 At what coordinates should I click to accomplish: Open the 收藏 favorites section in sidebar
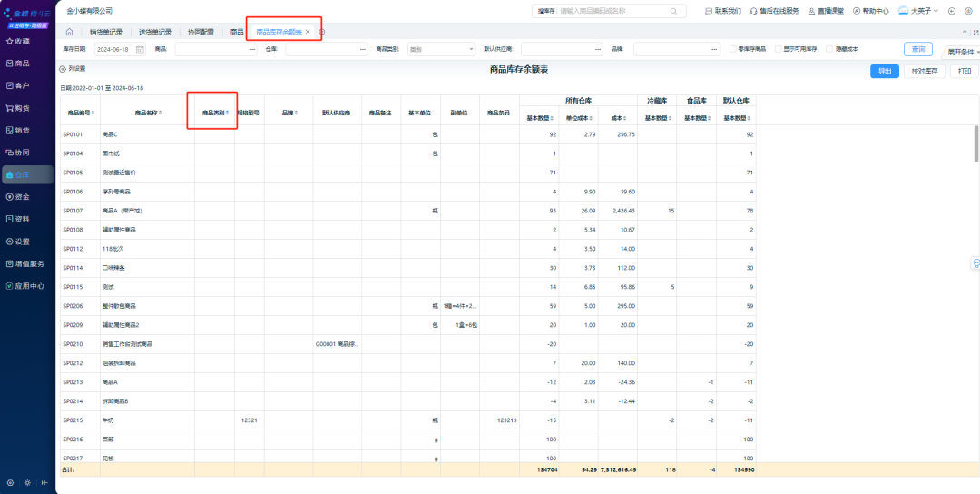(x=18, y=41)
